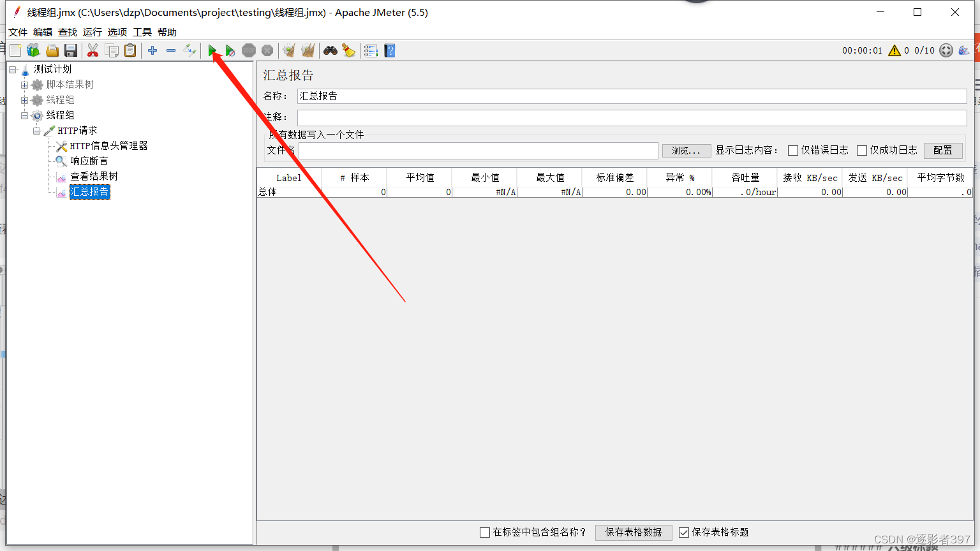Click the 浏览... button
Image resolution: width=980 pixels, height=551 pixels.
[687, 151]
